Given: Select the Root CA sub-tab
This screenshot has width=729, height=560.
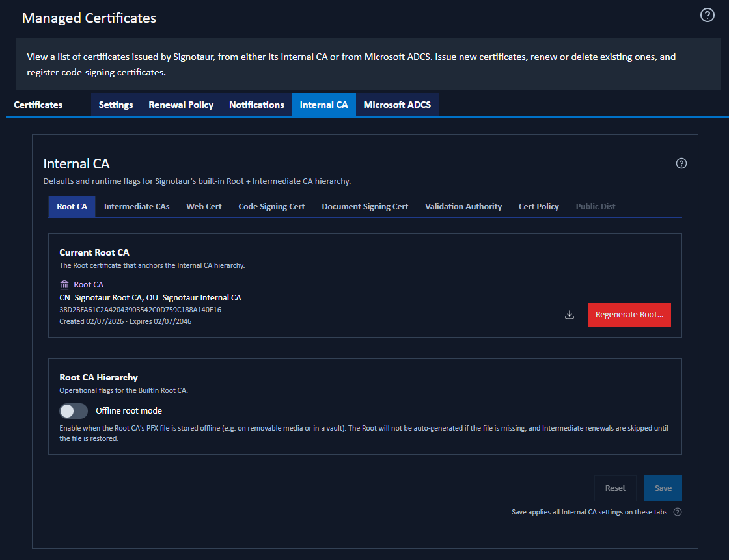Looking at the screenshot, I should pos(72,207).
